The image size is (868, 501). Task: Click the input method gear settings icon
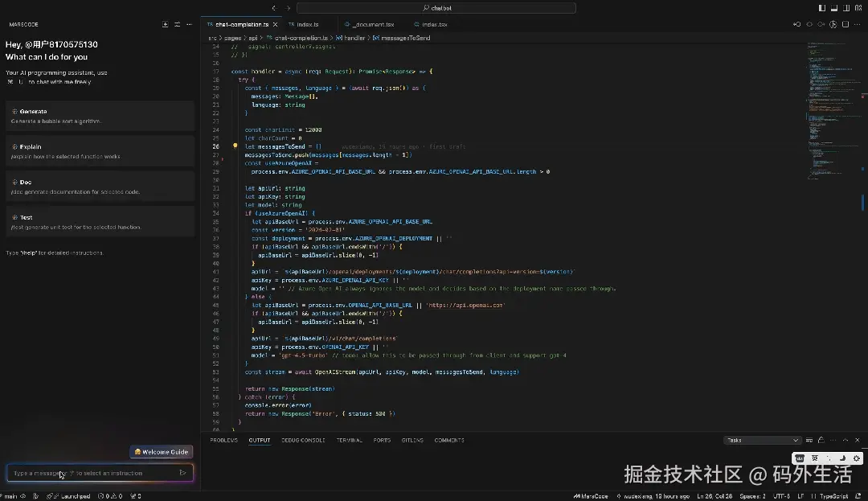[x=857, y=458]
